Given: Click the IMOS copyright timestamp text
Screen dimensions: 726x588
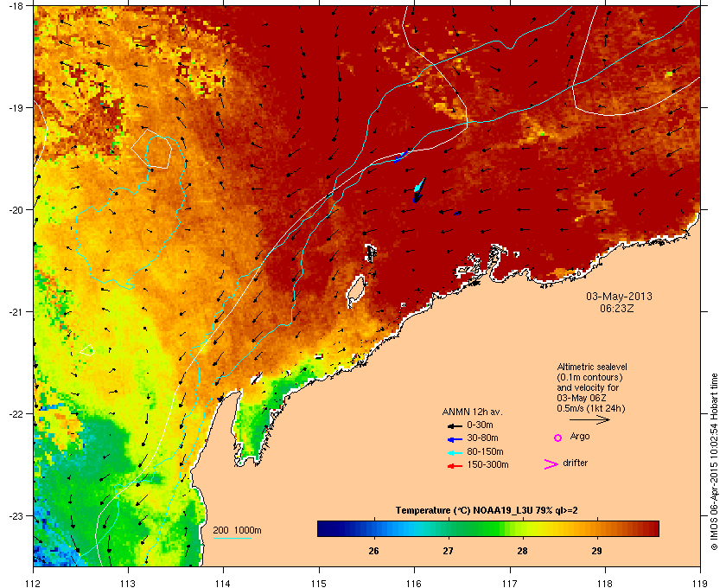Looking at the screenshot, I should (714, 462).
